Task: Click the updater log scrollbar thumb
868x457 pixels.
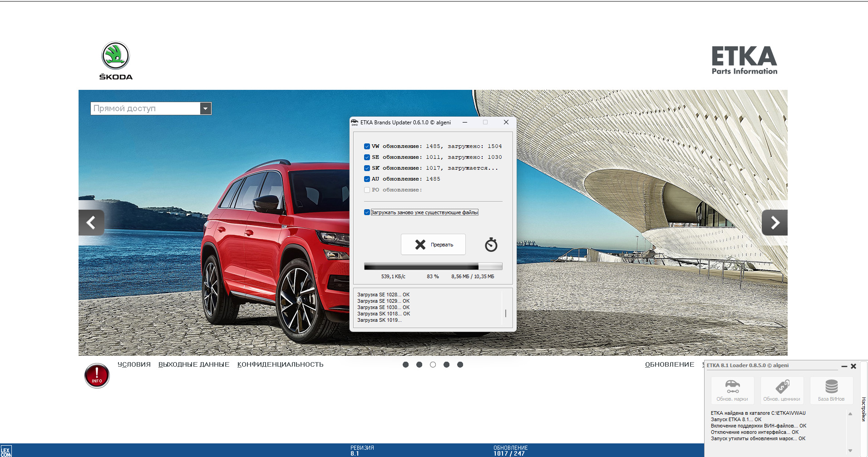Action: coord(505,313)
